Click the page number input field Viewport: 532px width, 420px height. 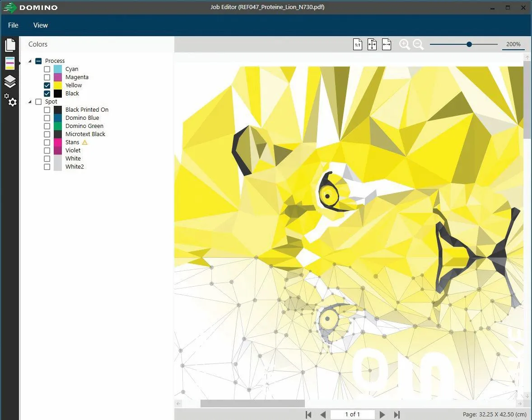352,415
